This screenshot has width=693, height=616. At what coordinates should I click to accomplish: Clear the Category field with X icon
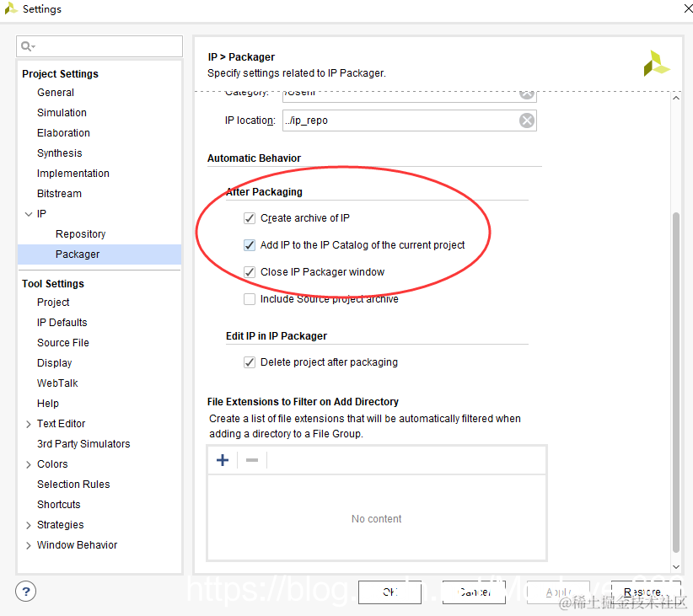click(x=526, y=94)
